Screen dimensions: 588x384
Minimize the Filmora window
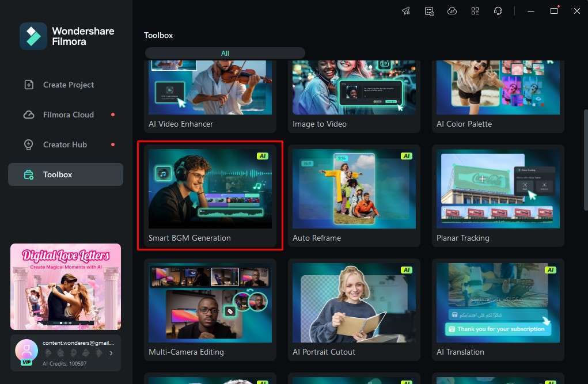pos(530,12)
